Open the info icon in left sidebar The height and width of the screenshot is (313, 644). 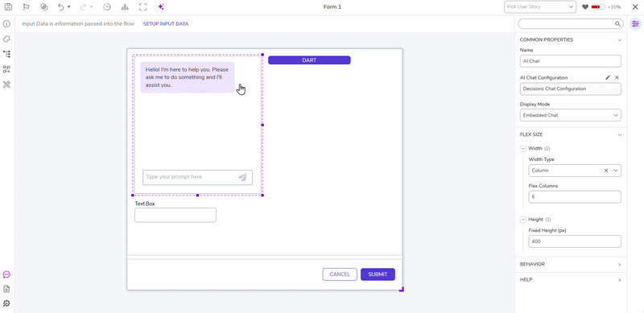click(x=6, y=24)
